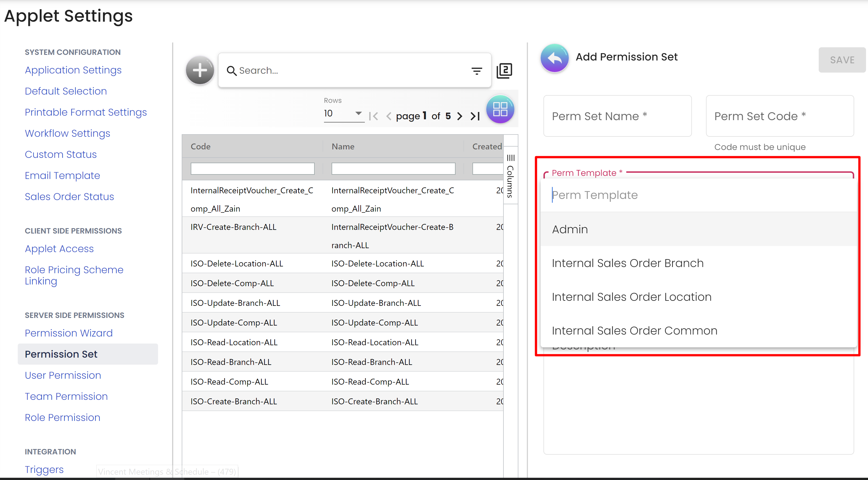
Task: Click the Perm Set Name field
Action: pos(617,116)
